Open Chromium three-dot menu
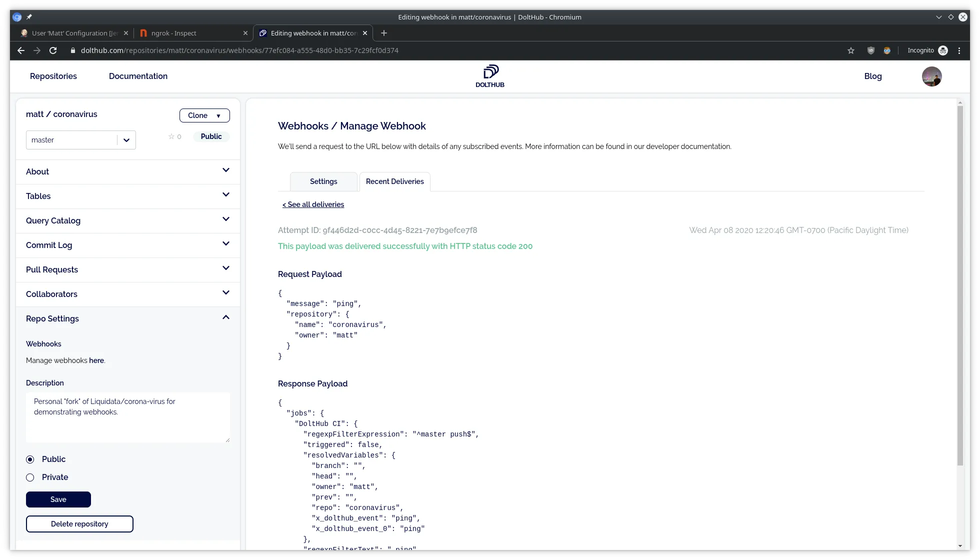This screenshot has width=980, height=560. 959,50
